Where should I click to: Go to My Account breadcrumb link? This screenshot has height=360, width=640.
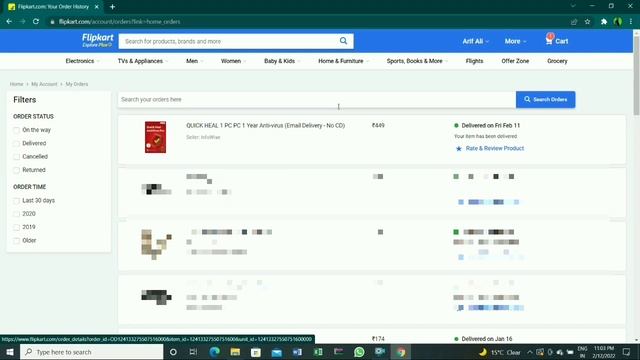click(44, 84)
